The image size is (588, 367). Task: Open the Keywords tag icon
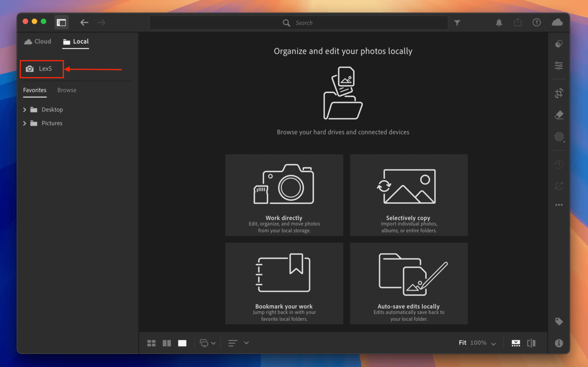559,321
